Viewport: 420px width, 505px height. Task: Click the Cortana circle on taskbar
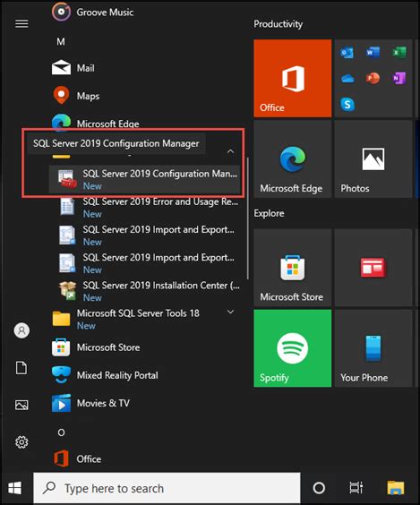(319, 488)
